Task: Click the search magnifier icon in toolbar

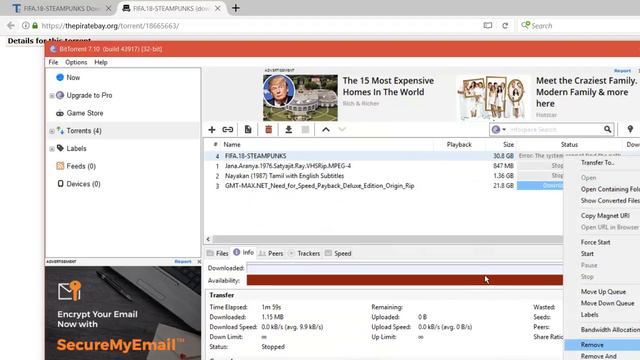Action: point(607,129)
